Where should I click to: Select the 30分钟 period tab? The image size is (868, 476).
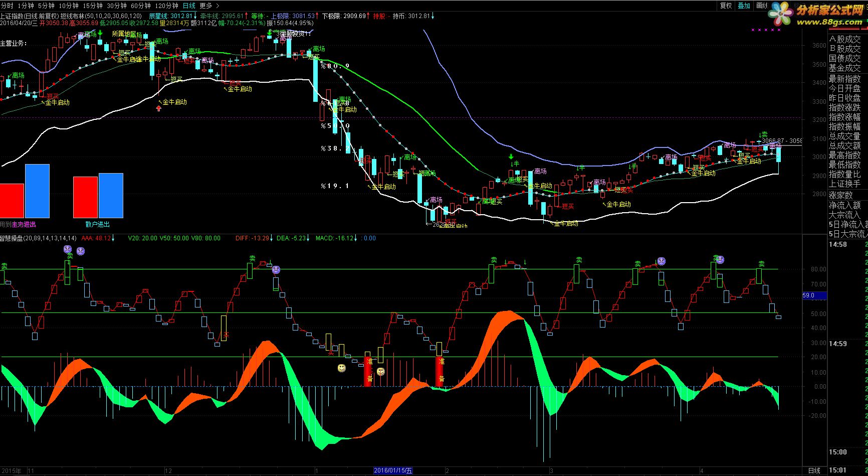click(117, 6)
